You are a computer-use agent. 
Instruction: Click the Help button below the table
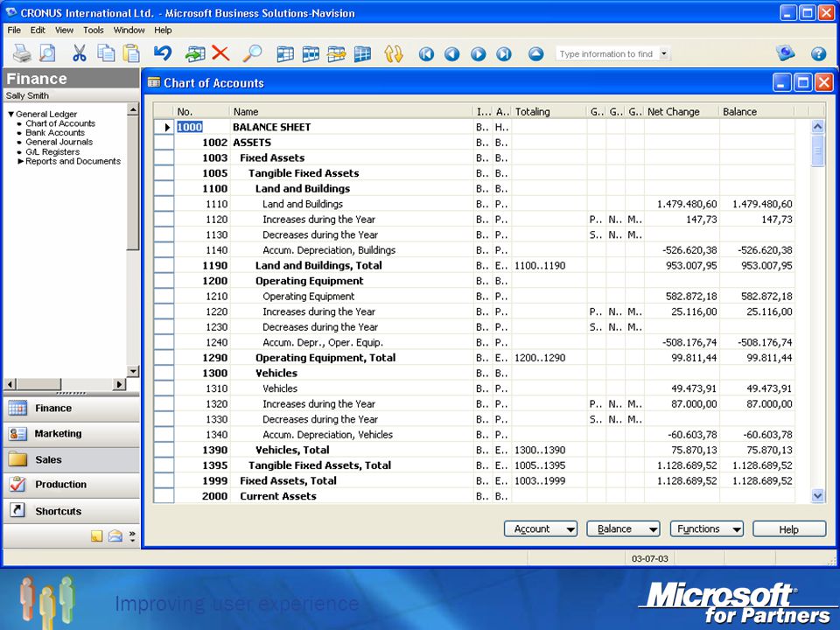pyautogui.click(x=789, y=528)
